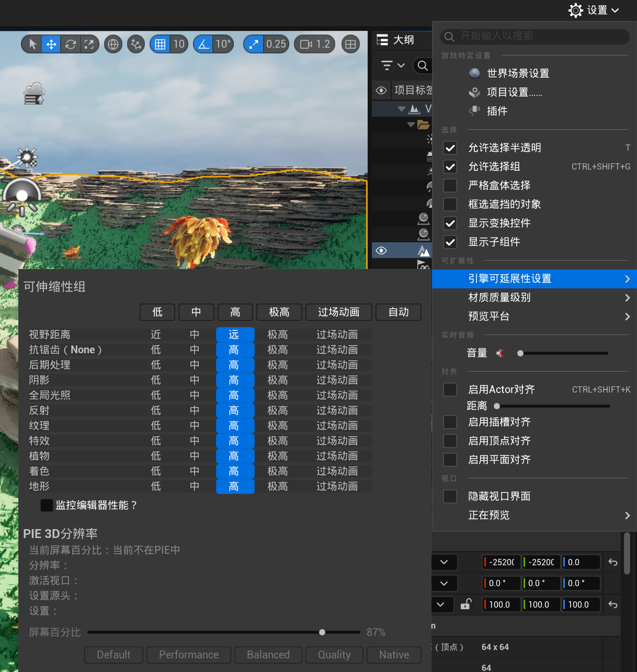Viewport: 637px width, 672px height.
Task: Activate the Rotate tool
Action: (70, 44)
